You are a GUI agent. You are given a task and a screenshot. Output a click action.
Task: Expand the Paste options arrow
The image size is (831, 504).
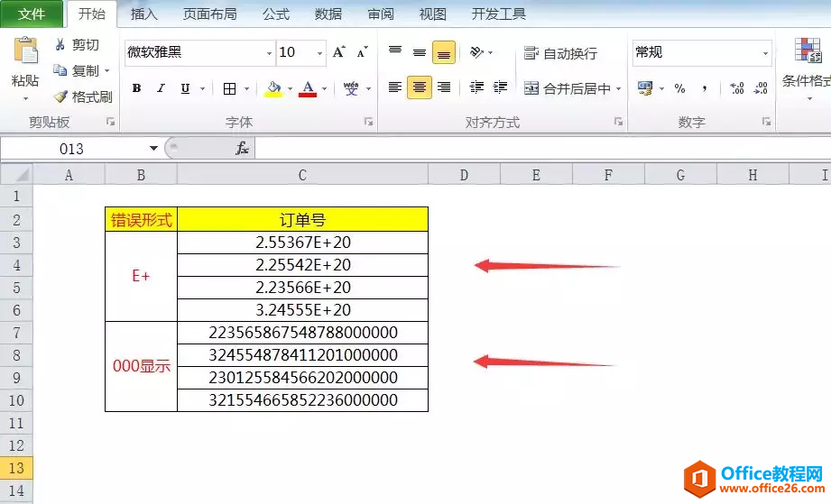point(25,99)
